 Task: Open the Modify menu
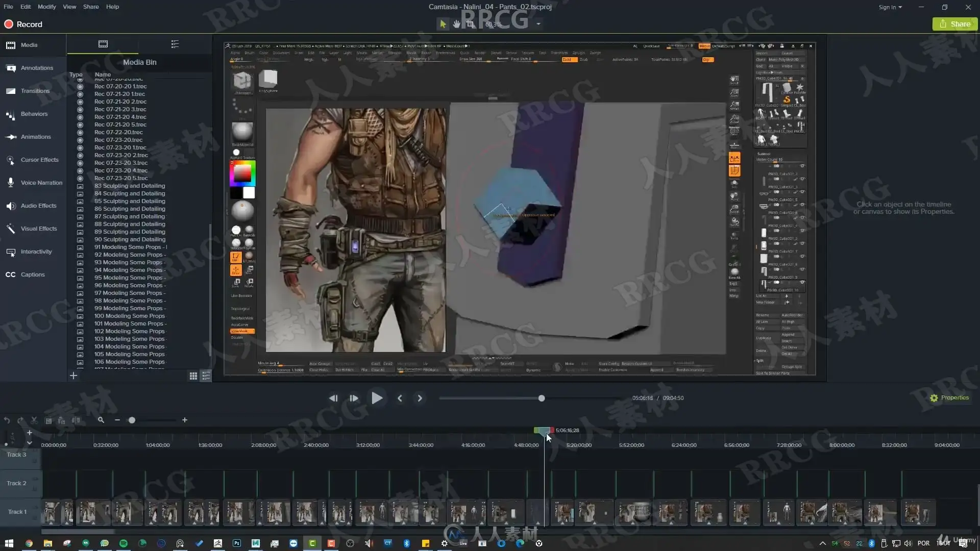pos(46,7)
